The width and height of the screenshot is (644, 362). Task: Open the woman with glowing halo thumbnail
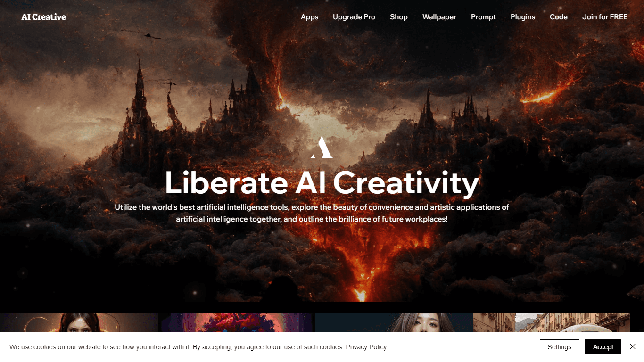(x=79, y=322)
